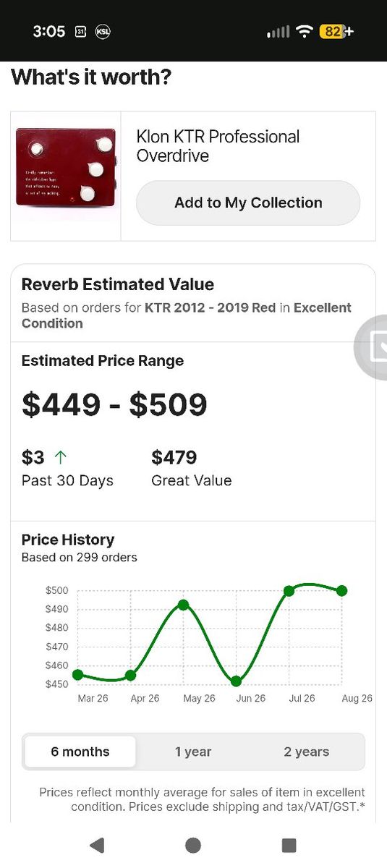The height and width of the screenshot is (868, 387).
Task: Tap the red Klon KTR pedal thumbnail
Action: tap(66, 166)
